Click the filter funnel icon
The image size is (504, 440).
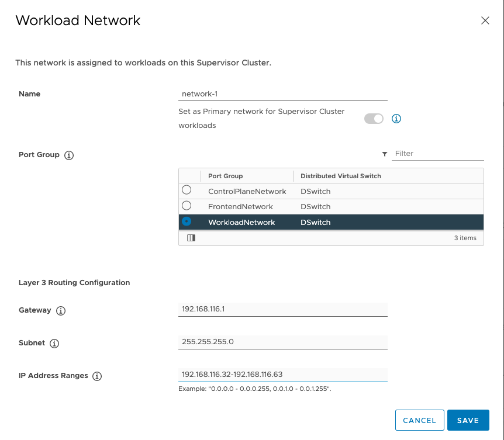[385, 154]
